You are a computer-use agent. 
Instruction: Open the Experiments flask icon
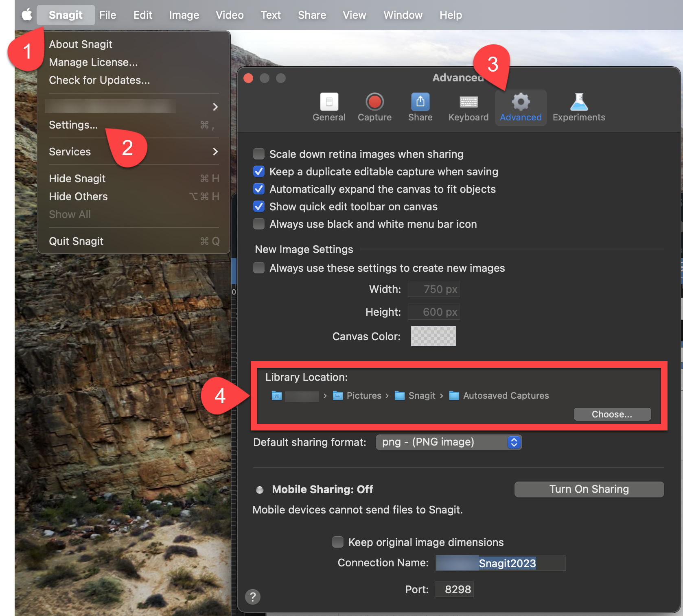(578, 103)
